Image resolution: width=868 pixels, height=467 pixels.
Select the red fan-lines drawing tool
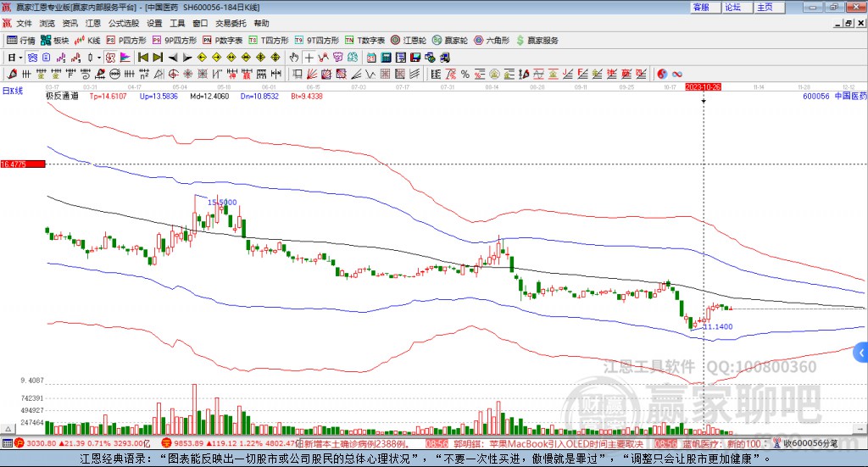pos(312,74)
